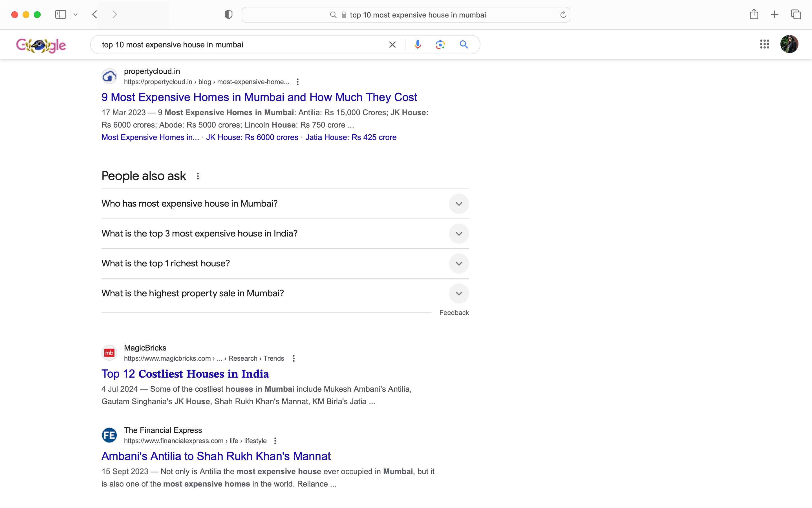Open a new tab with plus icon

tap(775, 14)
